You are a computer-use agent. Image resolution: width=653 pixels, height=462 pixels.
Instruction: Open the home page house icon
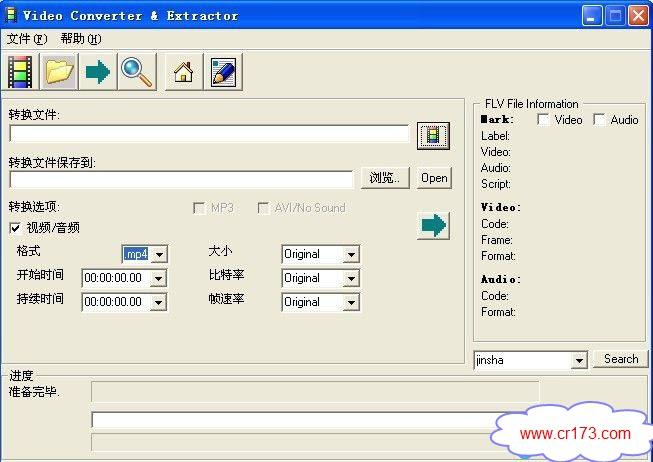(x=184, y=72)
